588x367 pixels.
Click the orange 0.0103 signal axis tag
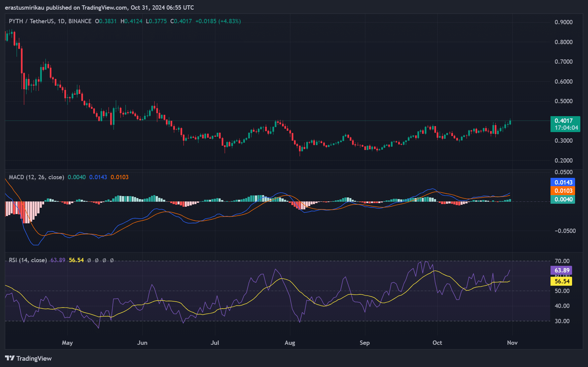coord(563,191)
